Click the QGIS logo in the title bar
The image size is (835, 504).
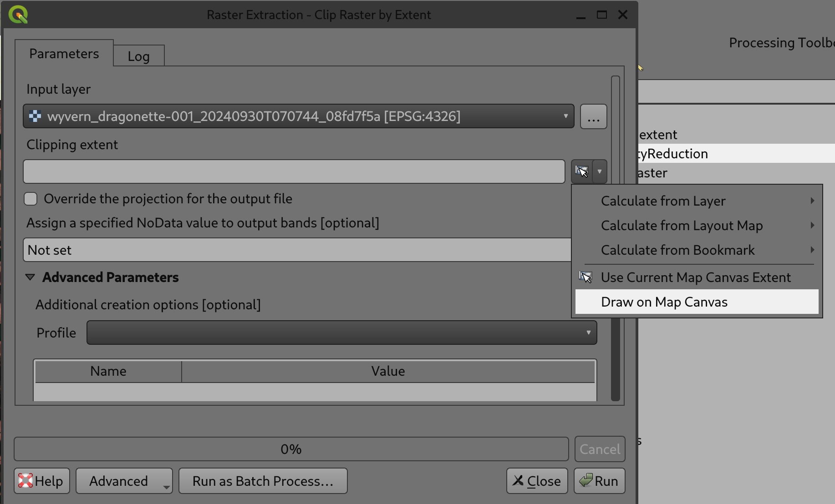click(x=17, y=14)
